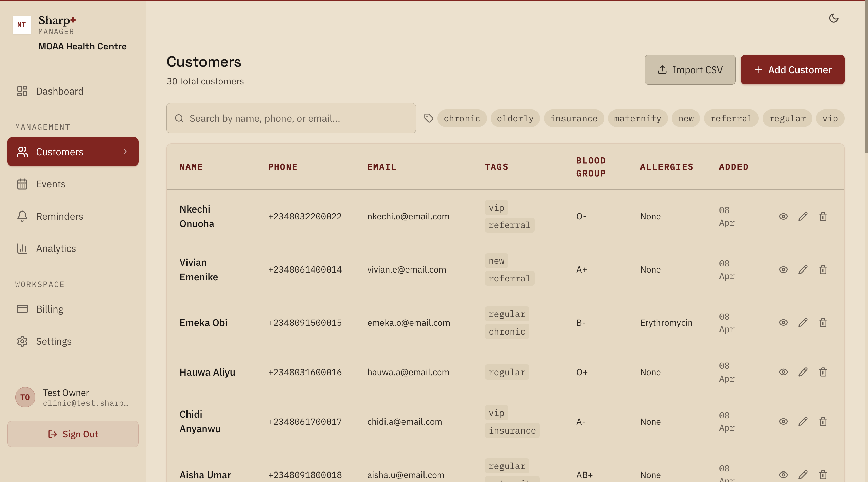Focus the customer search field
Image resolution: width=868 pixels, height=482 pixels.
coord(291,118)
